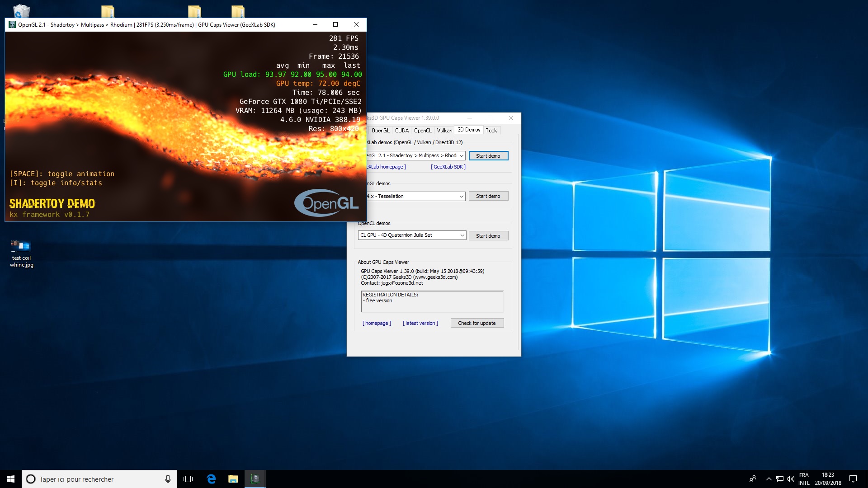Switch to the CUDA tab
Screen dimensions: 868x488
[401, 131]
